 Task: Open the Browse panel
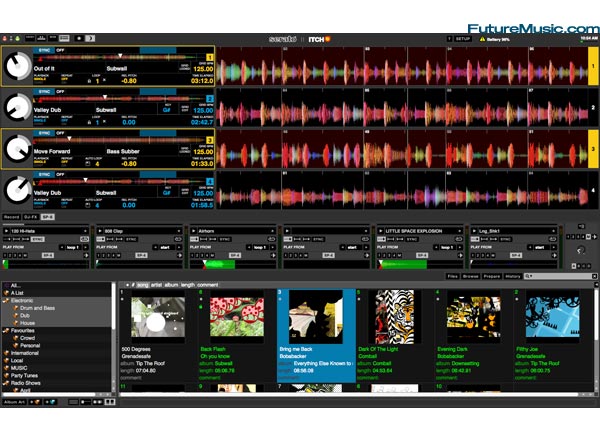[471, 276]
